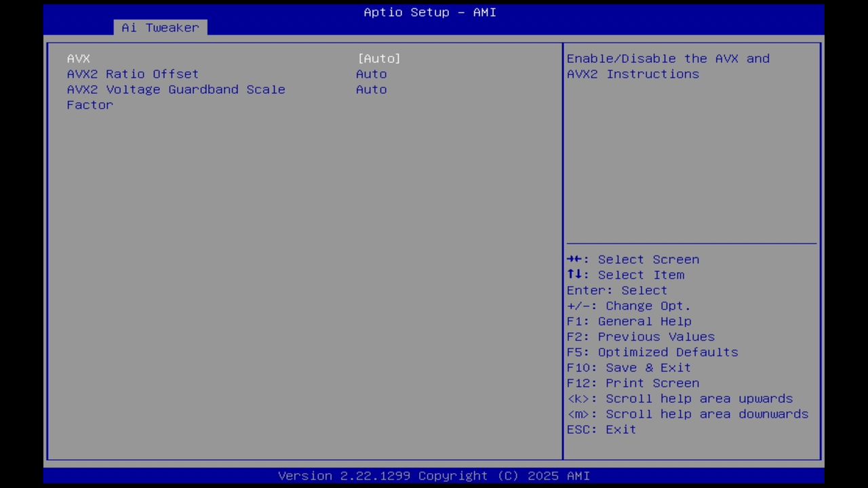Click the ESC: Exit legend entry
Viewport: 868px width, 488px height.
coord(601,429)
